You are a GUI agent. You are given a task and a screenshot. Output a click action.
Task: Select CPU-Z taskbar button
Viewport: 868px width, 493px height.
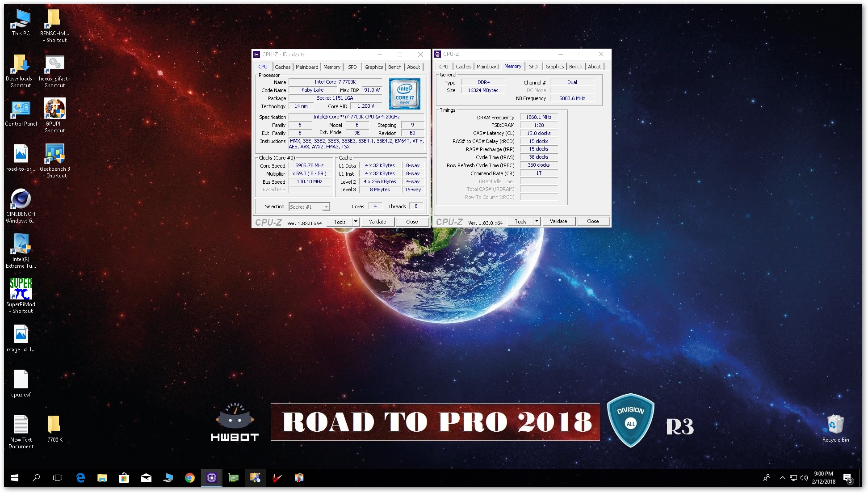tap(211, 478)
